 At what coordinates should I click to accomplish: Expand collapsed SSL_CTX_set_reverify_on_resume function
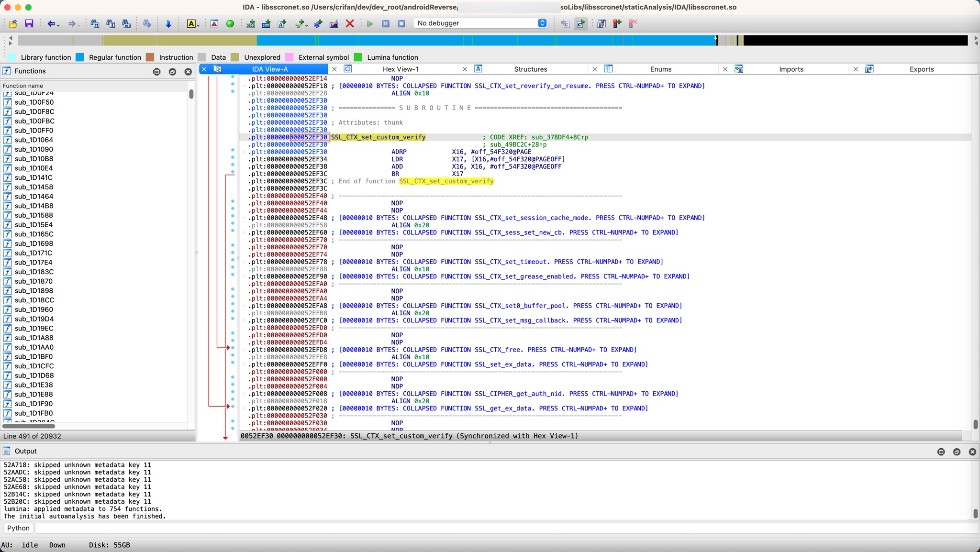tap(245, 86)
